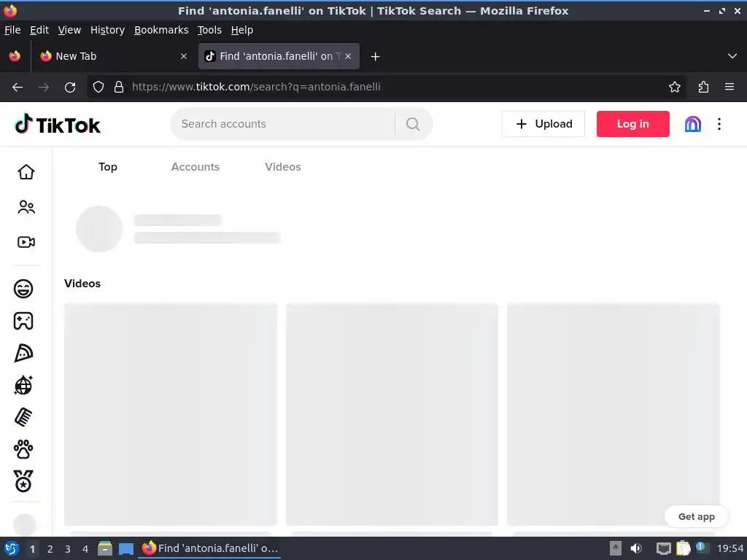This screenshot has width=747, height=560.
Task: Open the three-dot more options menu
Action: 719,124
